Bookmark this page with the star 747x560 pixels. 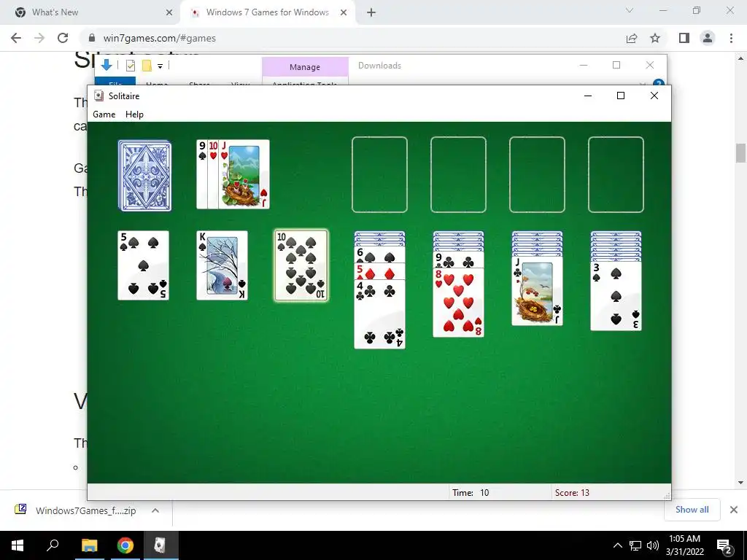(x=655, y=38)
